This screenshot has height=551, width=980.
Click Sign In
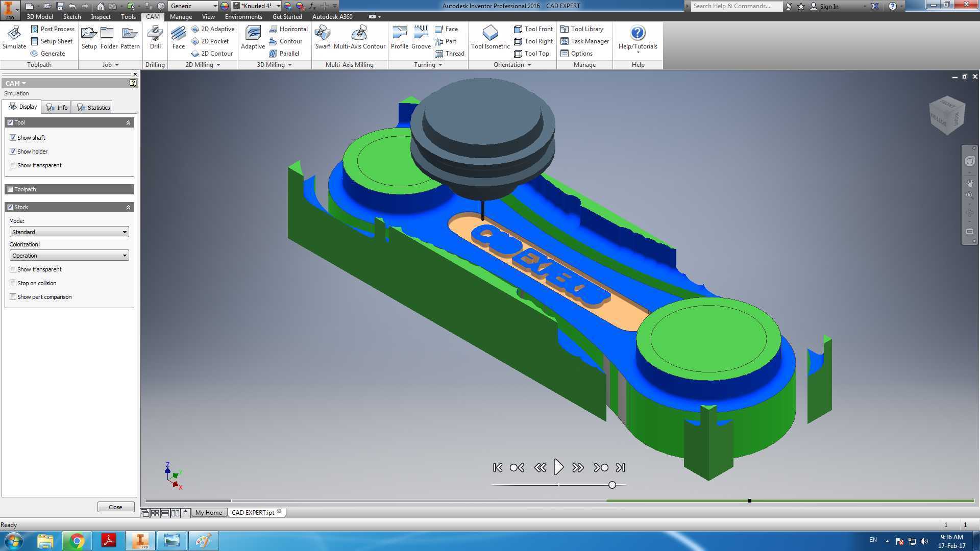coord(829,6)
